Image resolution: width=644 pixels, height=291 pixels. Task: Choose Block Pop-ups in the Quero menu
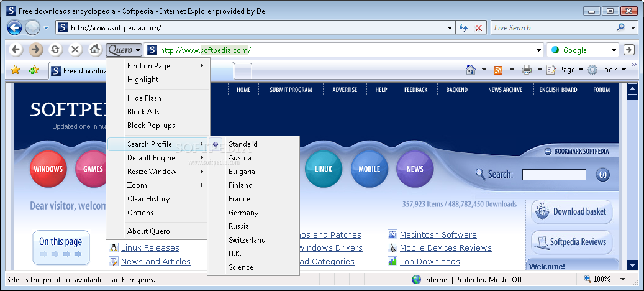point(158,126)
